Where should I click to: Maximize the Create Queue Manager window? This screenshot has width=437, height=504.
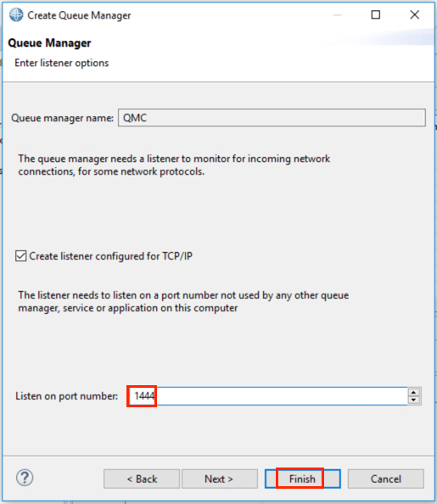pos(376,14)
